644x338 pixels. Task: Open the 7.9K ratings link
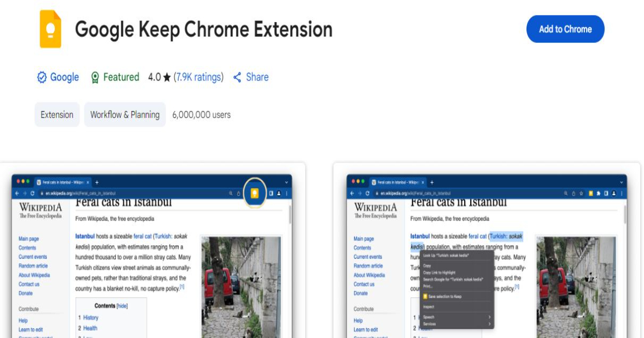pos(199,77)
